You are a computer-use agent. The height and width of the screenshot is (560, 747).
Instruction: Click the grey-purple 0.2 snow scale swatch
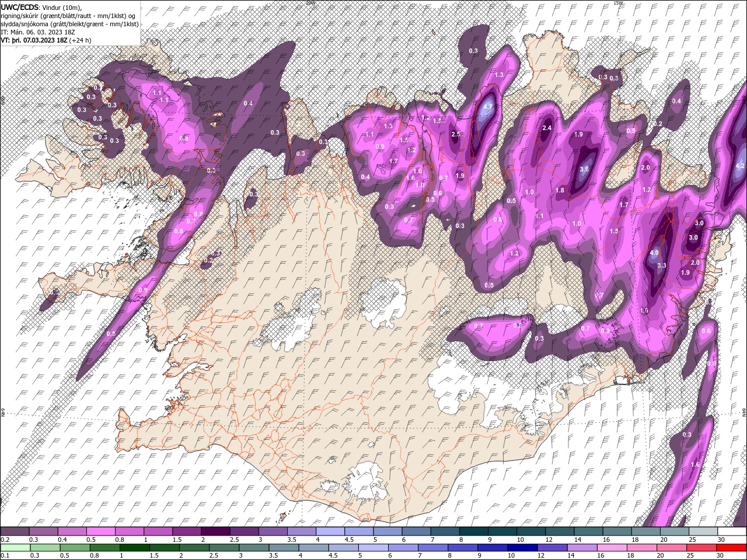tap(15, 531)
